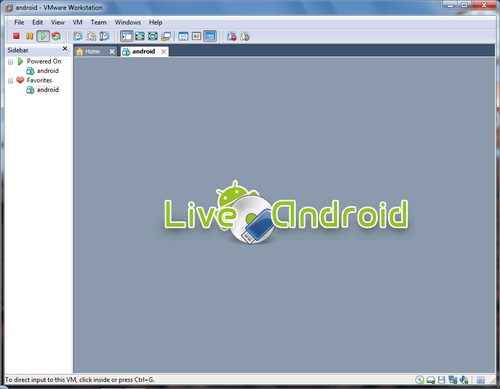Click inside the LiveAndroid VM display
The width and height of the screenshot is (500, 389).
(284, 215)
